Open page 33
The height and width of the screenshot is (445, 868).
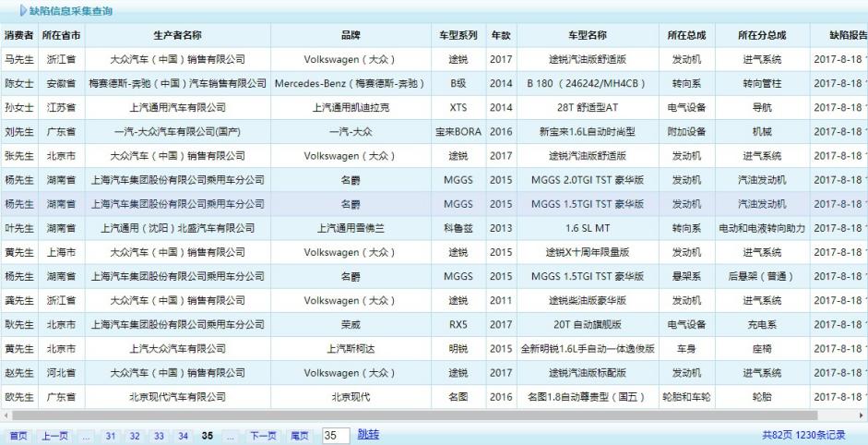[x=159, y=436]
